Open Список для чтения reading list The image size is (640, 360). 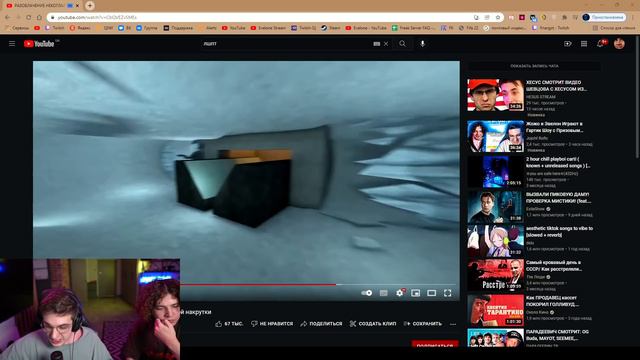click(614, 28)
